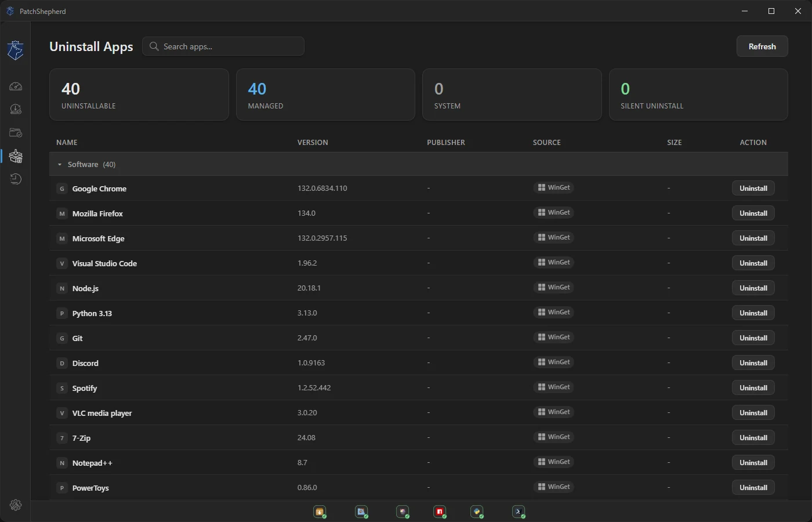Select the uninstall box sidebar icon
Screen dimensions: 812x522
coord(16,156)
